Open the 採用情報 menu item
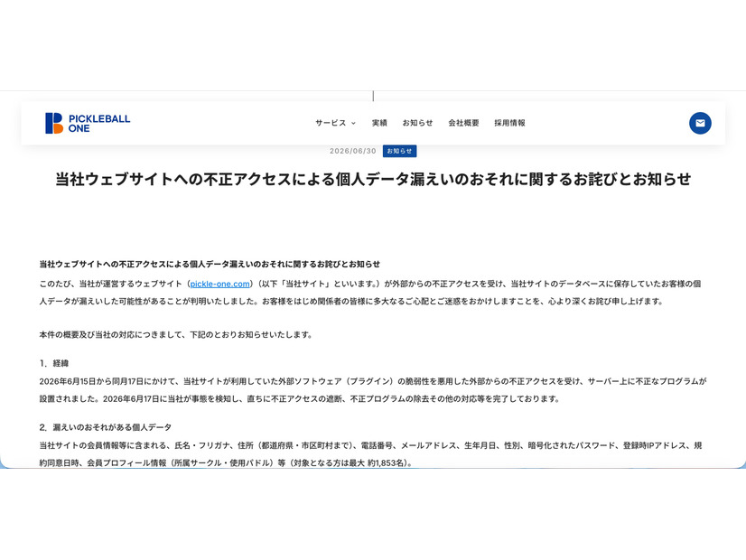 509,123
